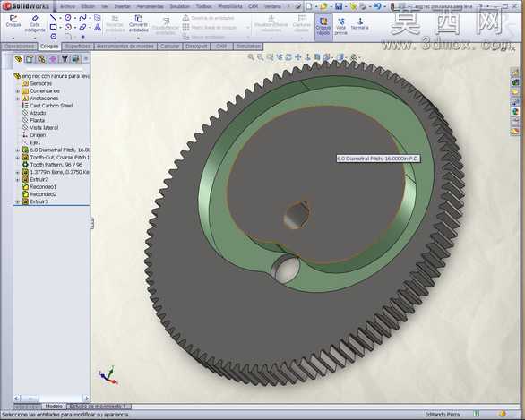
Task: Open the DimXpertManager panel tab
Action: tap(53, 59)
